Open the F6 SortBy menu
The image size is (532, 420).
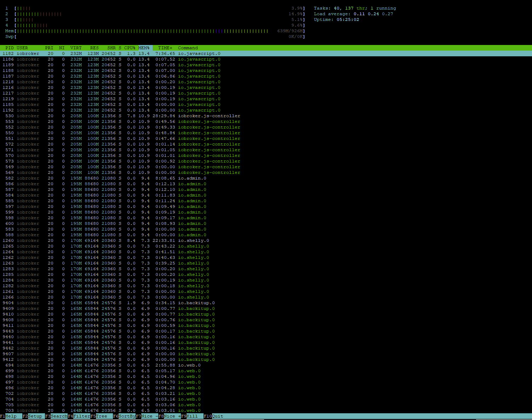click(x=124, y=416)
